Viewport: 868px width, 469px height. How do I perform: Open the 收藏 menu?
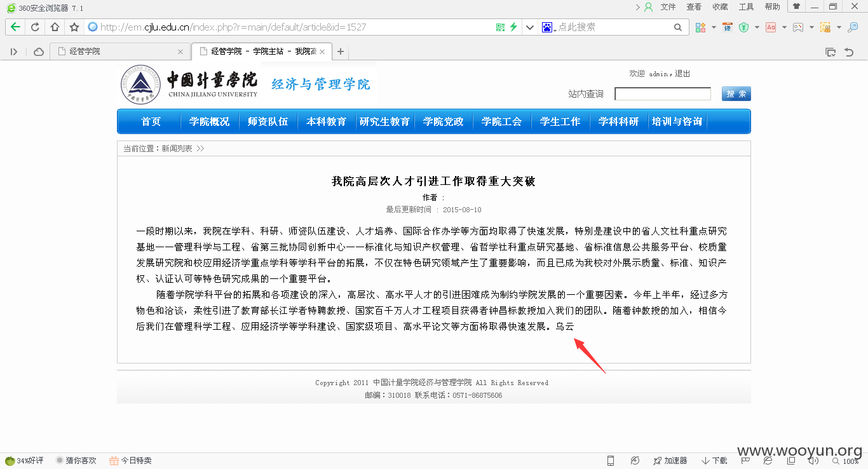point(720,7)
